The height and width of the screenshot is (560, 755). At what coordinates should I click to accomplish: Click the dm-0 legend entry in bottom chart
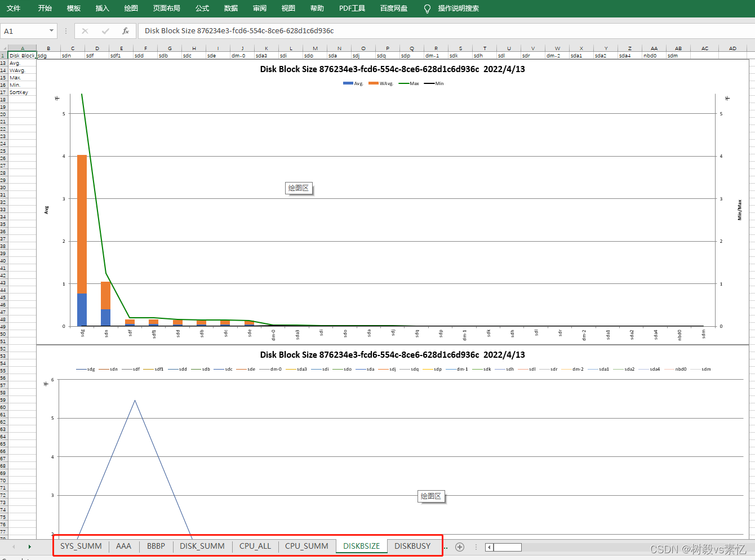(x=270, y=369)
